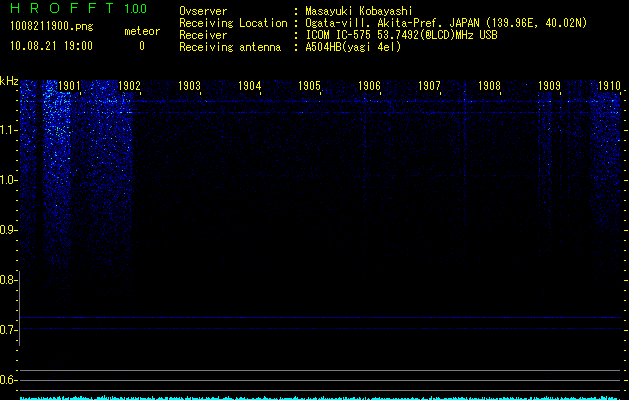Click the filename 1008211900.png

52,26
